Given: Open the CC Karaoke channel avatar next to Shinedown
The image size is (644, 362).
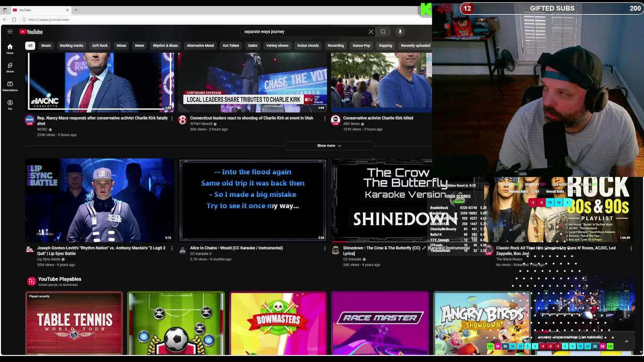Looking at the screenshot, I should coord(336,250).
